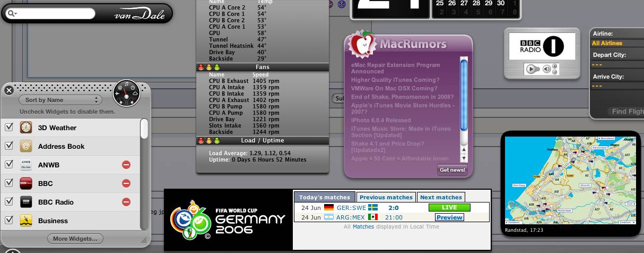Click the green light in Fans header
The height and width of the screenshot is (253, 644).
click(x=217, y=68)
